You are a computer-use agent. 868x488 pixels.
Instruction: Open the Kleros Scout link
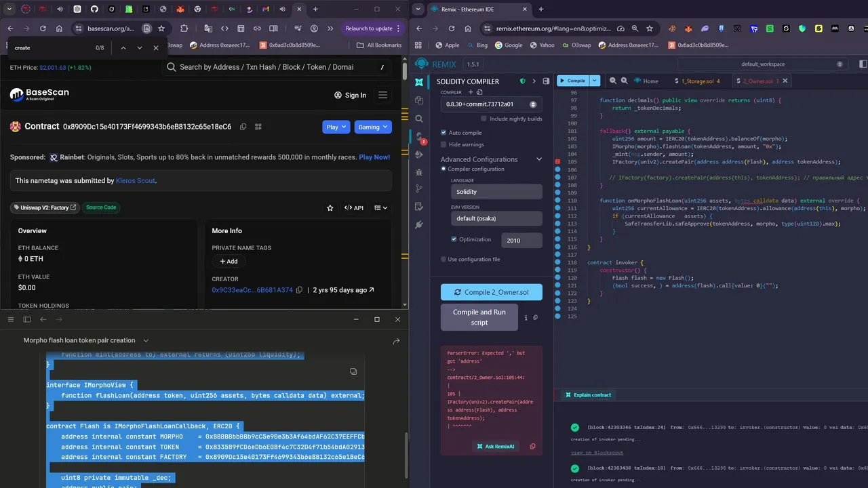tap(136, 181)
